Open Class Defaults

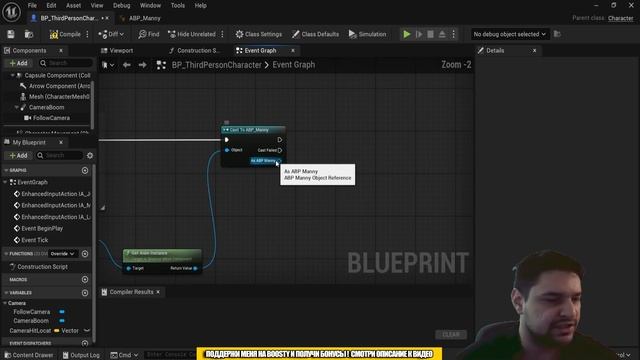point(316,34)
